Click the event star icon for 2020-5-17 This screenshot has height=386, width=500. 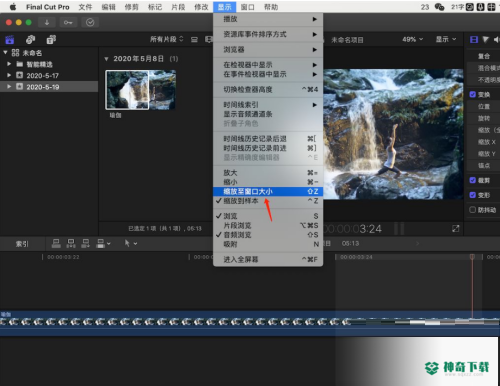20,75
